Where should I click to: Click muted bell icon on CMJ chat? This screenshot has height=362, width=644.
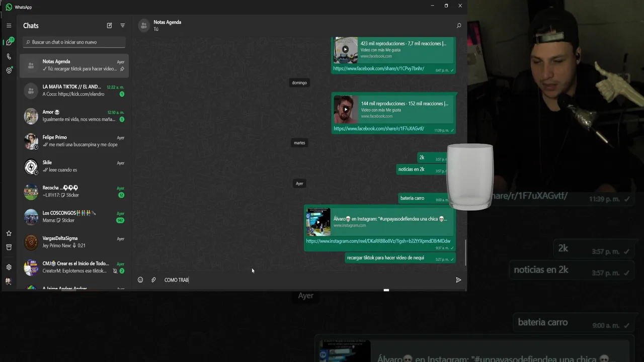coord(115,271)
